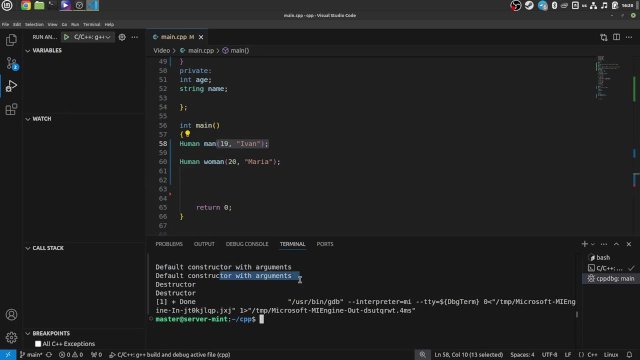Click Spaces: 4 indentation setting
The image size is (640, 360).
coord(522,355)
